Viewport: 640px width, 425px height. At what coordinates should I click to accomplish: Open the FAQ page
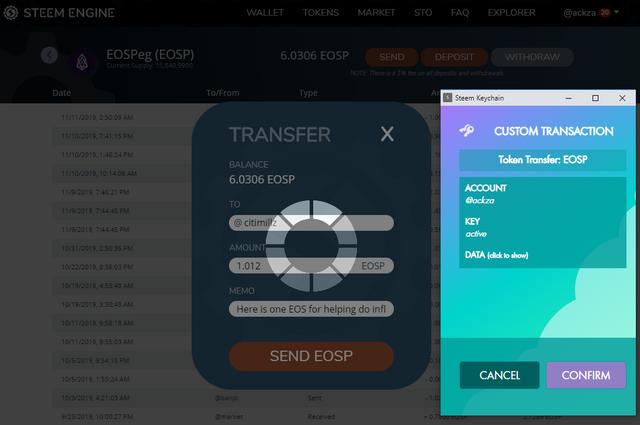coord(460,13)
